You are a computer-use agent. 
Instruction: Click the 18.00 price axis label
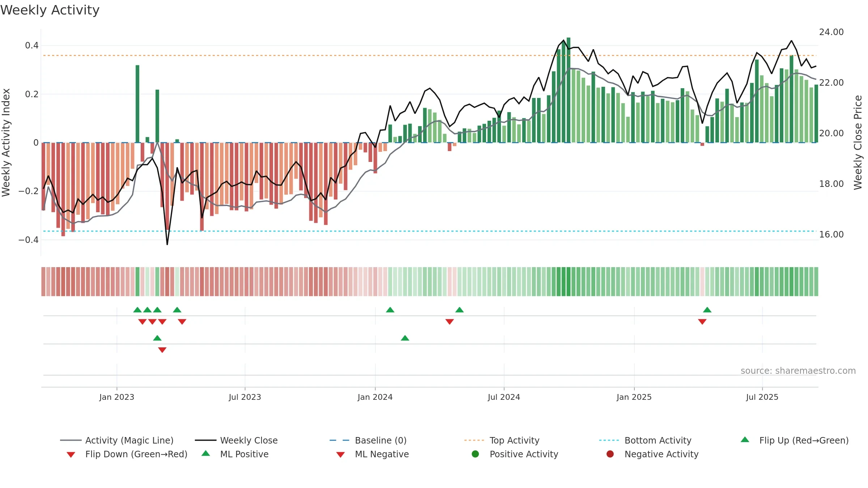coord(831,184)
